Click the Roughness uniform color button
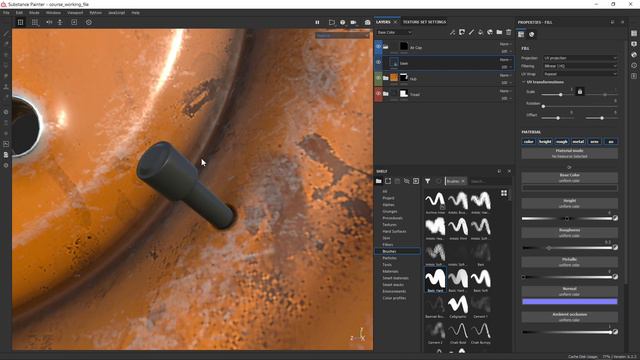Screen dimensions: 640x360 (569, 233)
